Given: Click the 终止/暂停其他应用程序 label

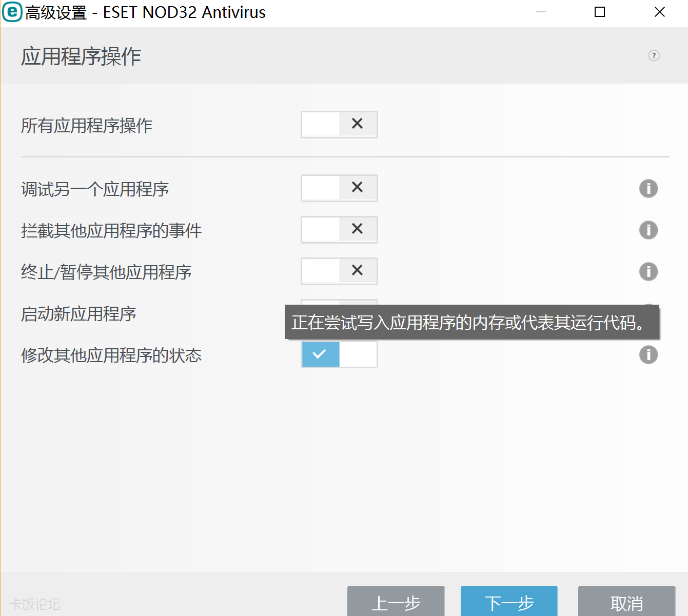Looking at the screenshot, I should point(106,272).
